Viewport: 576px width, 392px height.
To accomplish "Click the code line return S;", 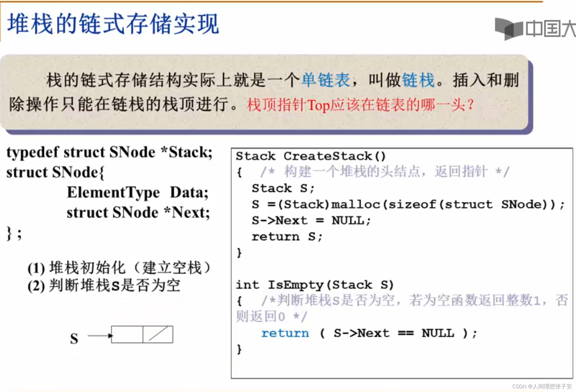I will [287, 237].
